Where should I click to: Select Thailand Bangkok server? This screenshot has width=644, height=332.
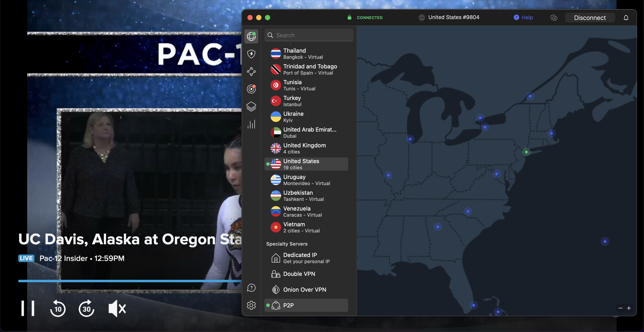coord(306,54)
